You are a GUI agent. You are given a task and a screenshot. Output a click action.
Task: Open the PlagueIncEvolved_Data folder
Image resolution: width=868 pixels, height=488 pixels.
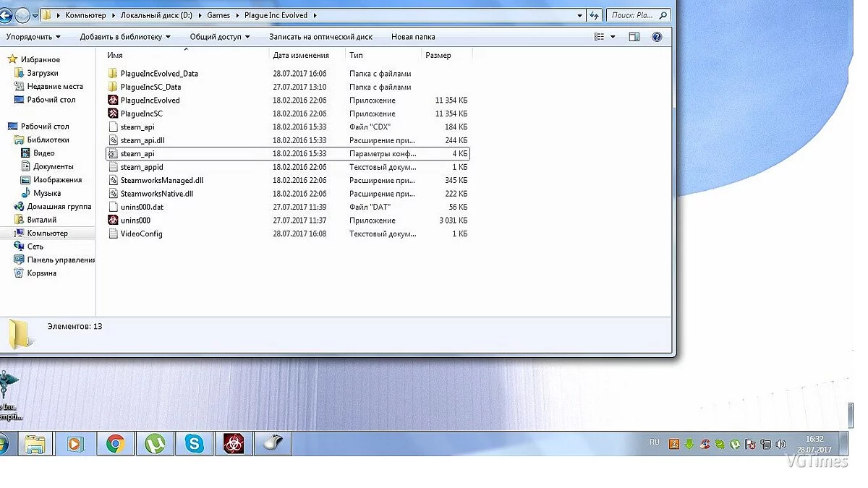(159, 74)
